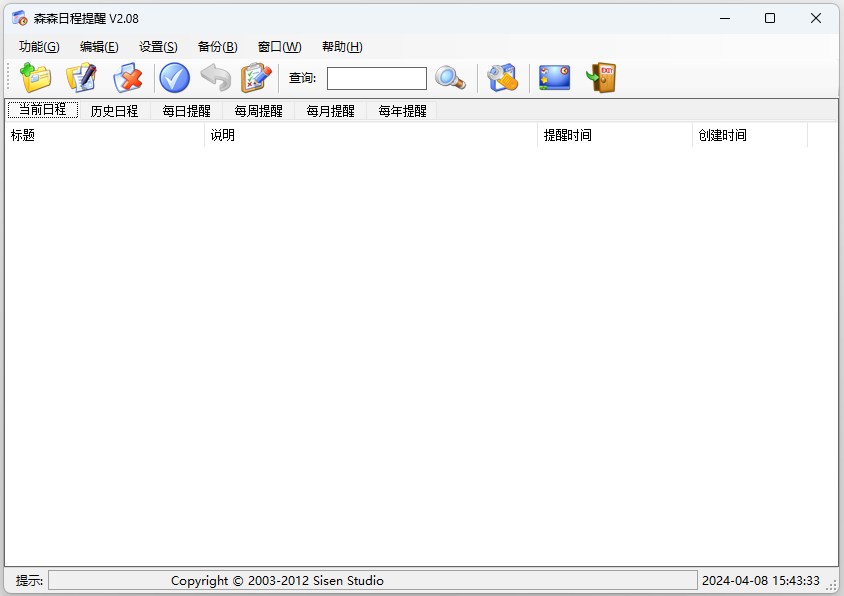Viewport: 844px width, 596px height.
Task: Switch to the 历史日程 tab
Action: click(x=114, y=111)
